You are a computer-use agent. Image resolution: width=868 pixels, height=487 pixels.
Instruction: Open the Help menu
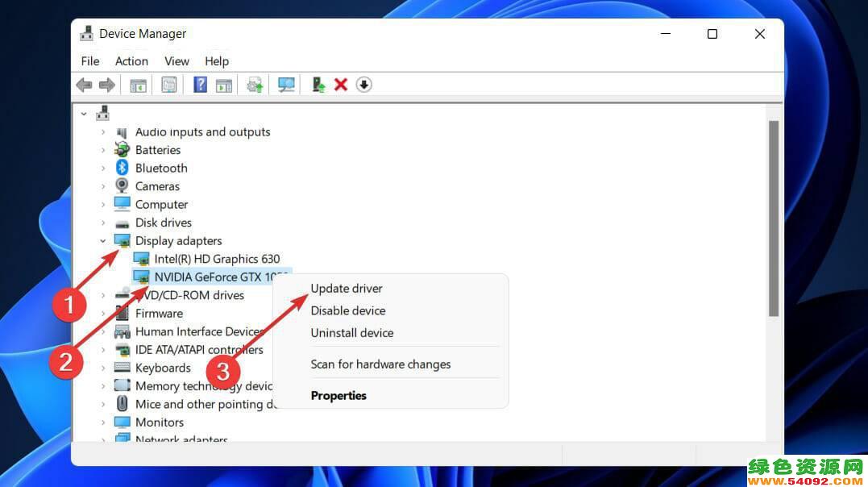coord(217,61)
